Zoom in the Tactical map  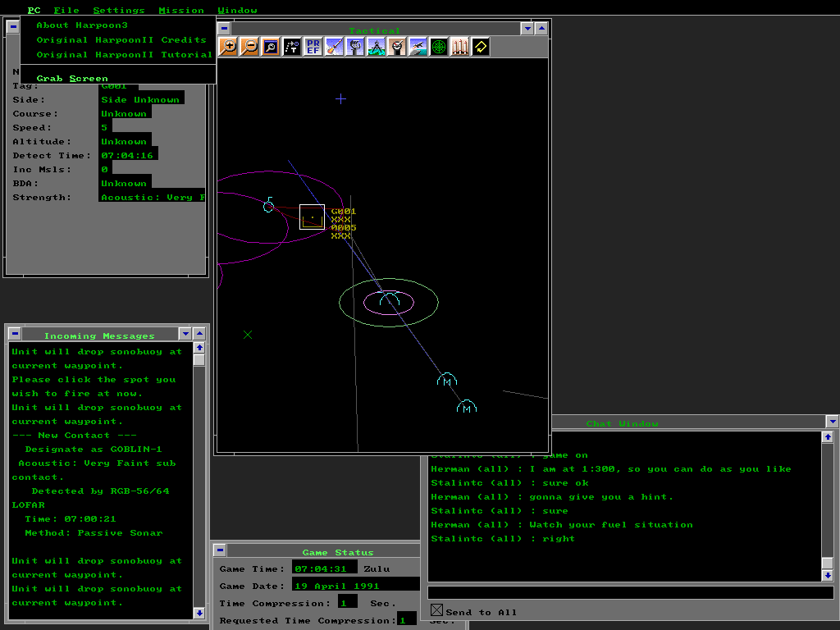click(x=229, y=47)
